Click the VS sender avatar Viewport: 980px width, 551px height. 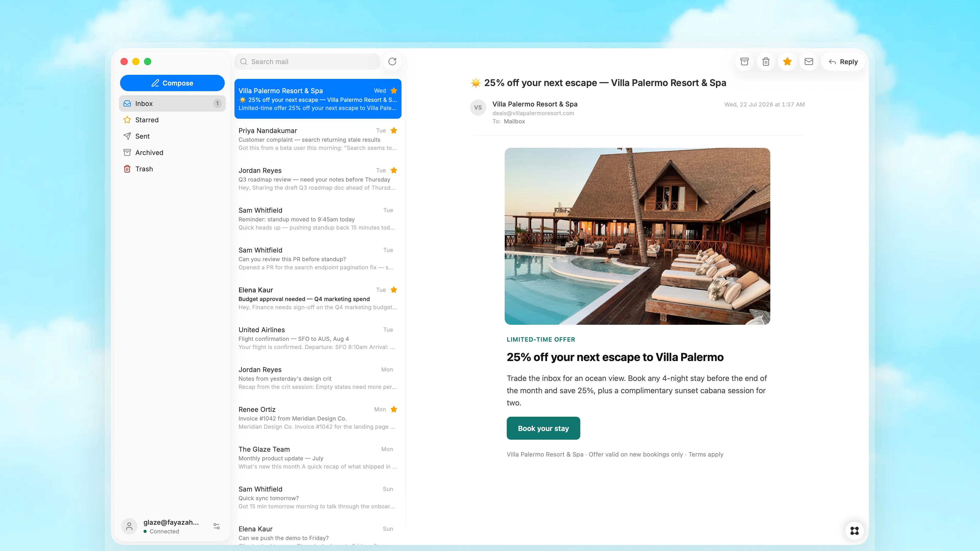pyautogui.click(x=478, y=107)
